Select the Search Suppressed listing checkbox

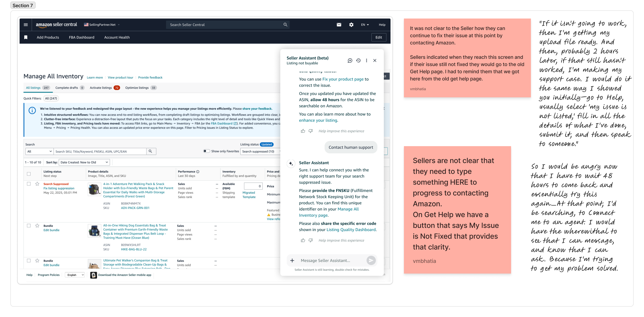(29, 184)
